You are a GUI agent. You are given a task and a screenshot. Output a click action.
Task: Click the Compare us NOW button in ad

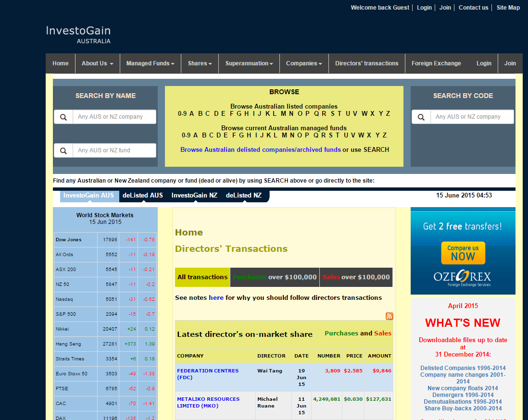(463, 253)
